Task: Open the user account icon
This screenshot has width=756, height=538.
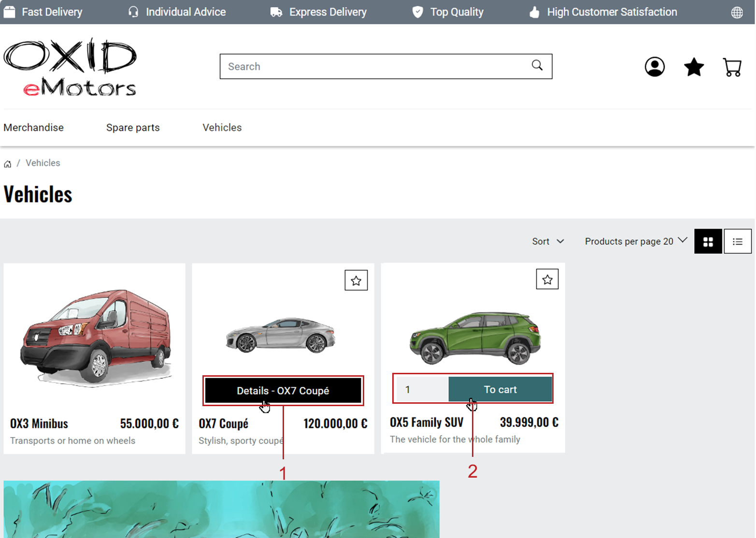Action: pyautogui.click(x=655, y=67)
